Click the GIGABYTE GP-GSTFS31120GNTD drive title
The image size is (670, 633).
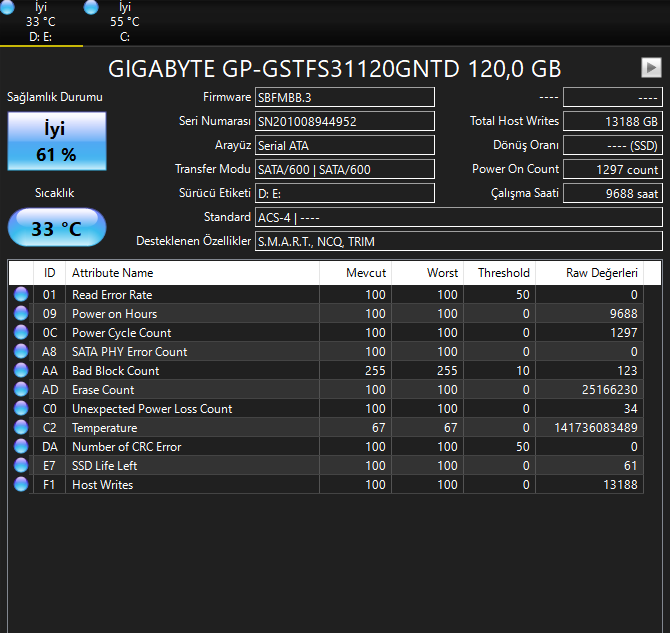click(x=335, y=69)
